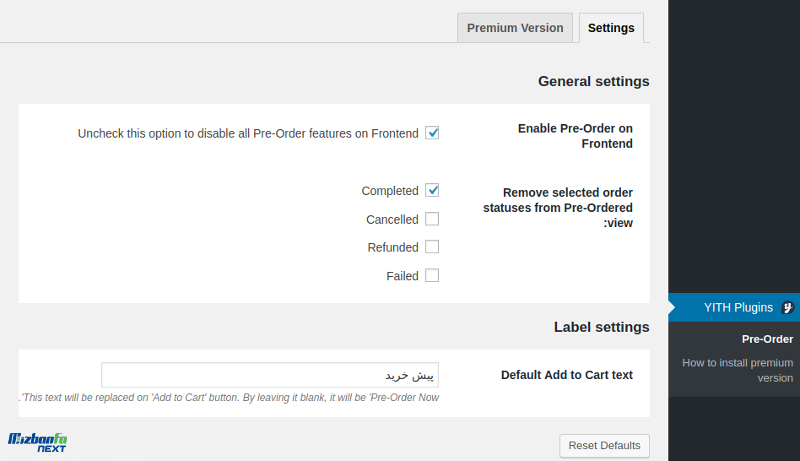Viewport: 800px width, 461px height.
Task: Click the Mizbanfa Next logo
Action: [x=37, y=442]
